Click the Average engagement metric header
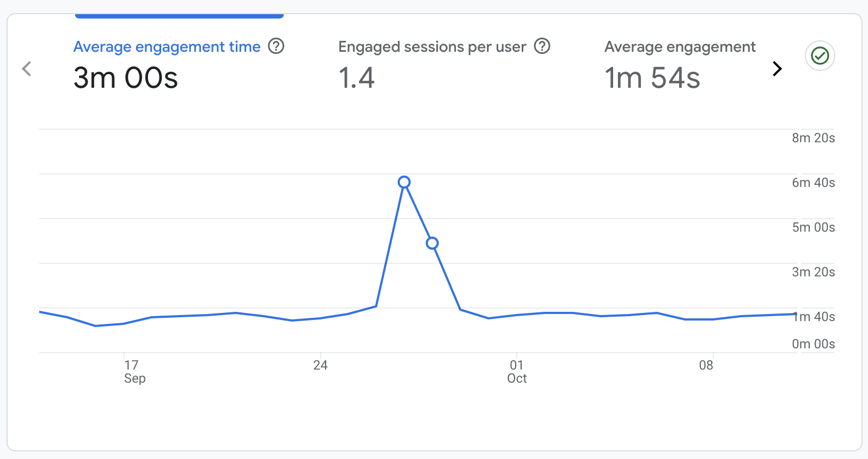The width and height of the screenshot is (868, 459). point(679,47)
